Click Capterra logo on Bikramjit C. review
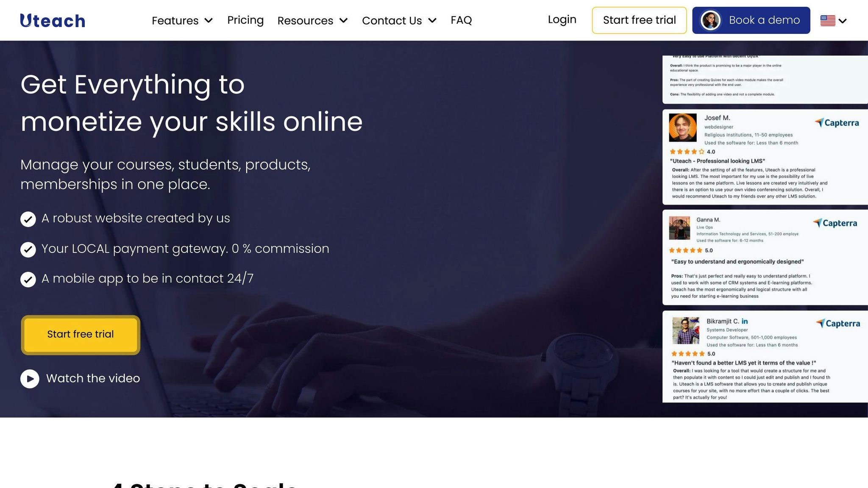This screenshot has width=868, height=488. tap(838, 324)
